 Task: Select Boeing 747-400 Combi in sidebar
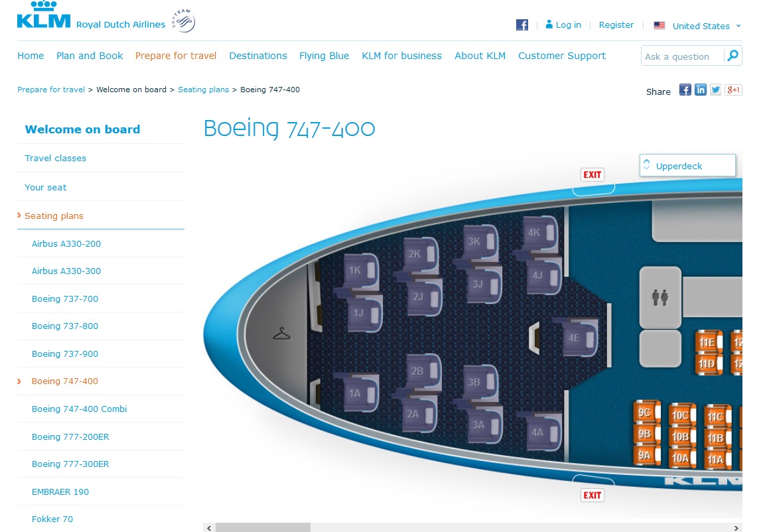(80, 409)
